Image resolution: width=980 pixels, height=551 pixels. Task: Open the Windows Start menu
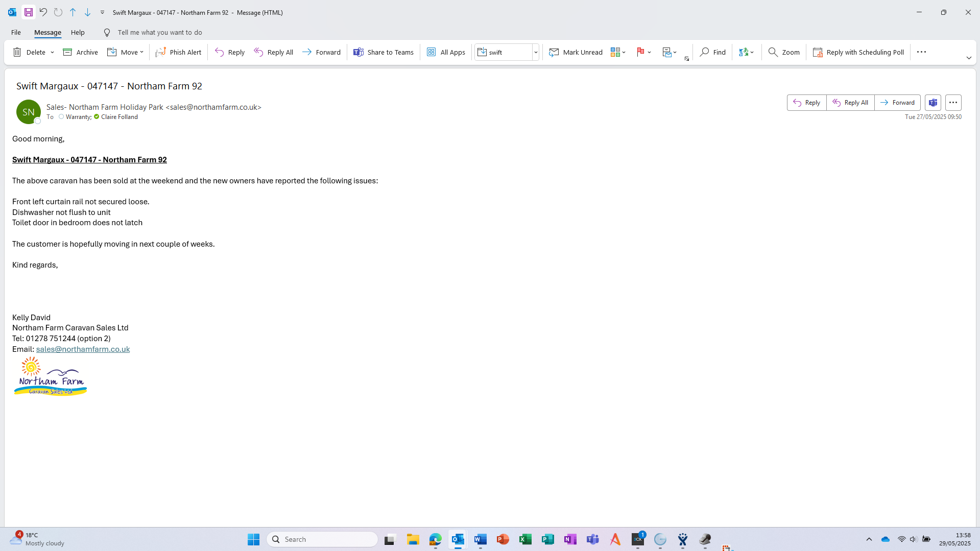pos(253,539)
